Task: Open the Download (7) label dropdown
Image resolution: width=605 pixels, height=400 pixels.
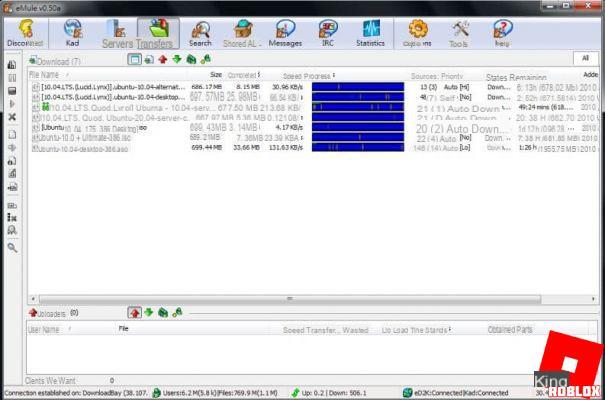Action: (55, 61)
